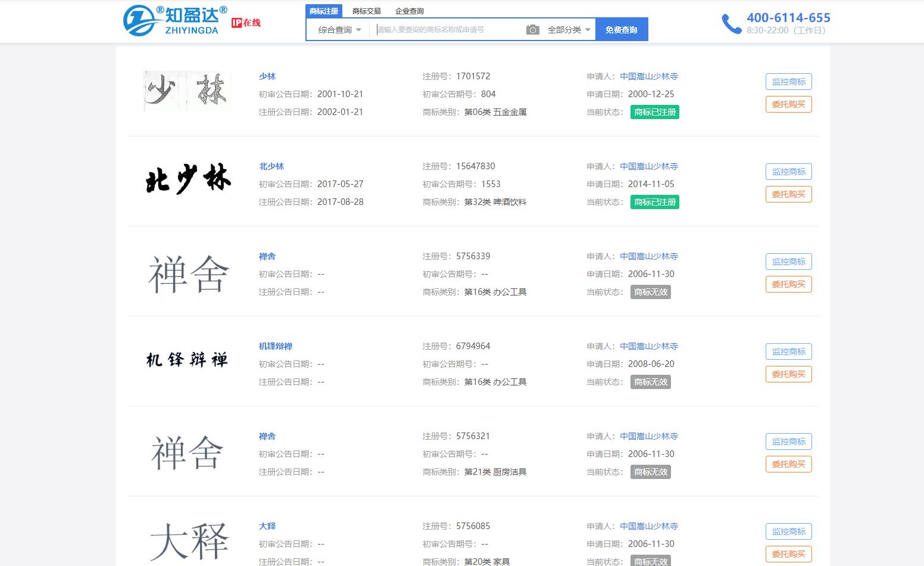Click the 北少林 trademark logo thumbnail
Screen dimensions: 924x566
[x=188, y=180]
